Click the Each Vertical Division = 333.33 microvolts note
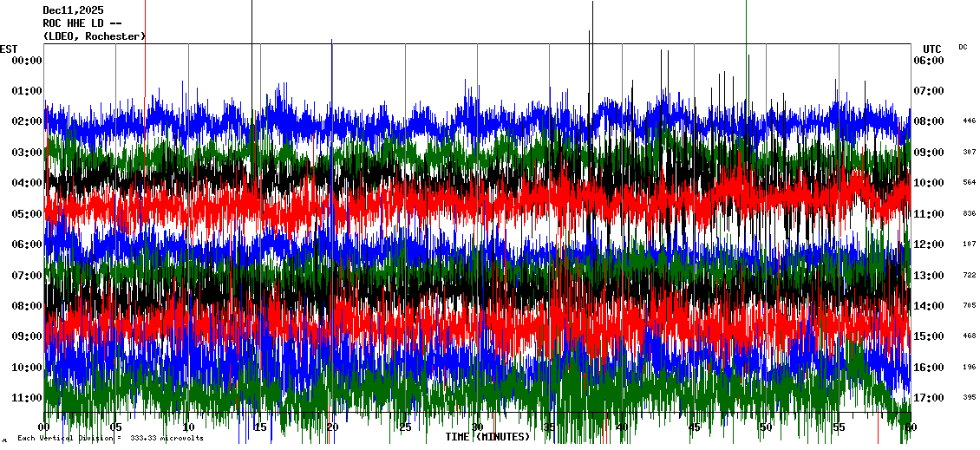The image size is (980, 450). [110, 438]
